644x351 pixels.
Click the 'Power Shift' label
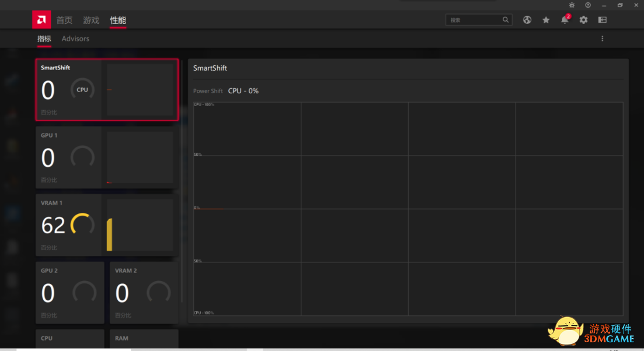point(208,91)
